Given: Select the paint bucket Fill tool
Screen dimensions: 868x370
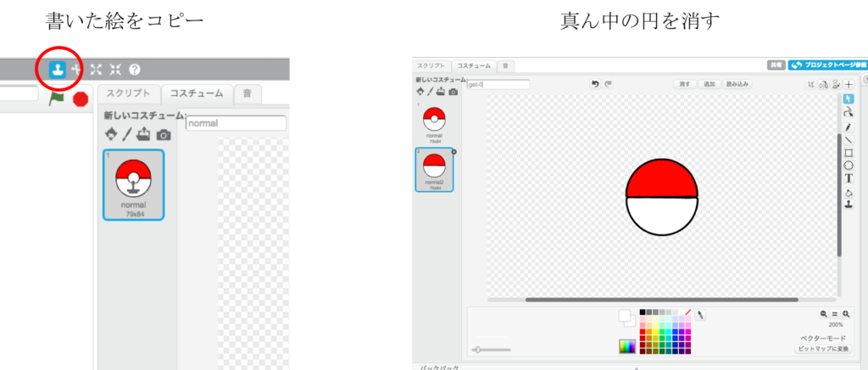Looking at the screenshot, I should click(x=848, y=193).
